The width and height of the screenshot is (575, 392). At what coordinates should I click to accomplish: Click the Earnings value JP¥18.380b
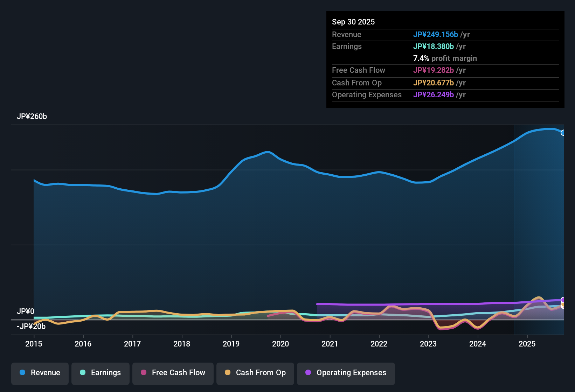[x=434, y=46]
